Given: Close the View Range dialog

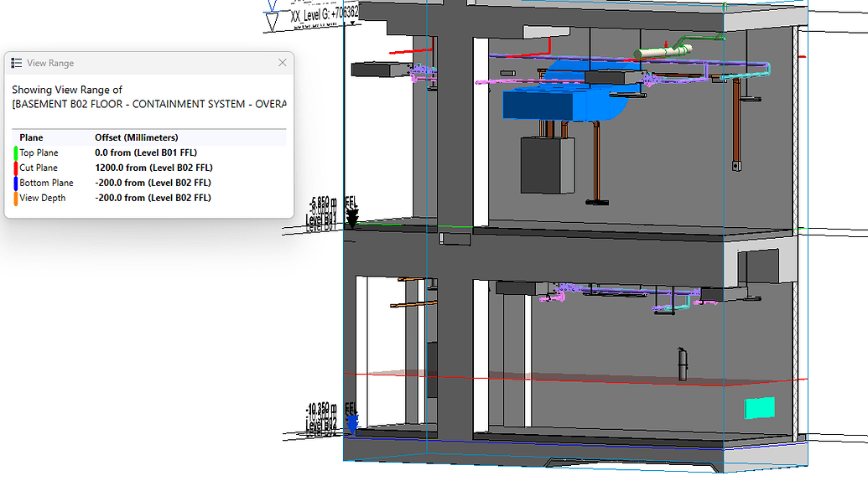Looking at the screenshot, I should click(283, 62).
